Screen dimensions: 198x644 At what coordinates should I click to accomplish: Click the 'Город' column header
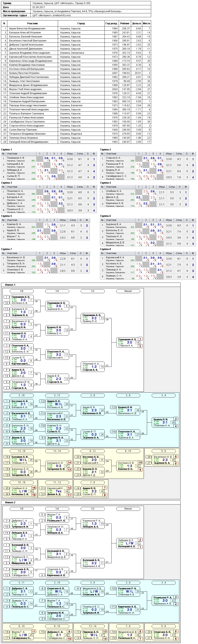pos(81,23)
